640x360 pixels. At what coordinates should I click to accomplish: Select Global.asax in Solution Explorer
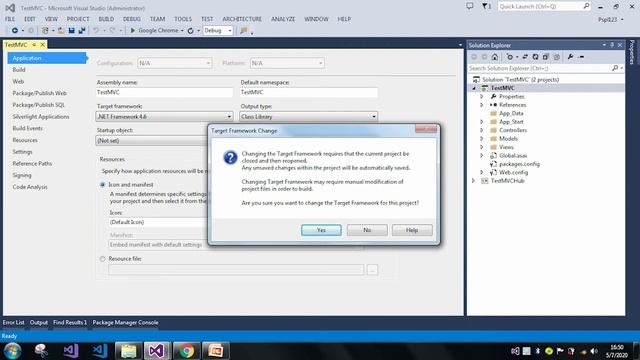[513, 156]
